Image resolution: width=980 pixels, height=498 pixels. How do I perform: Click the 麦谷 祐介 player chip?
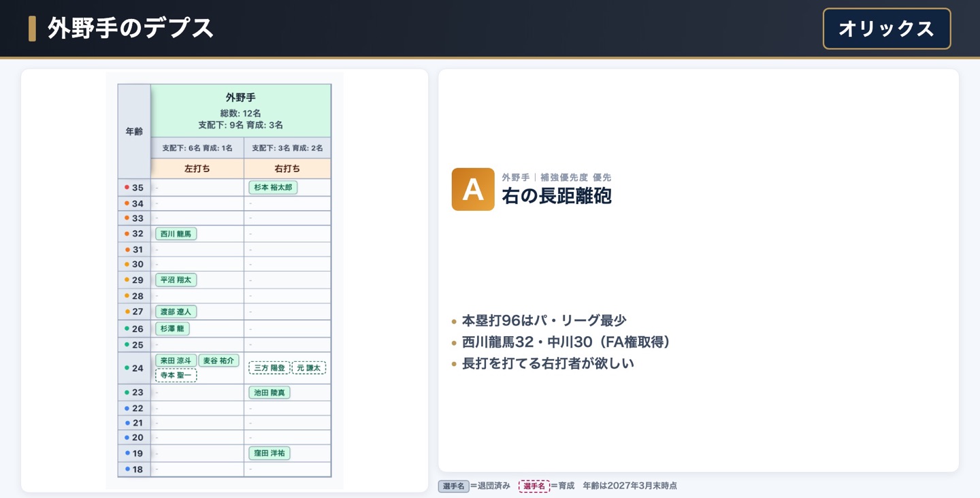218,361
